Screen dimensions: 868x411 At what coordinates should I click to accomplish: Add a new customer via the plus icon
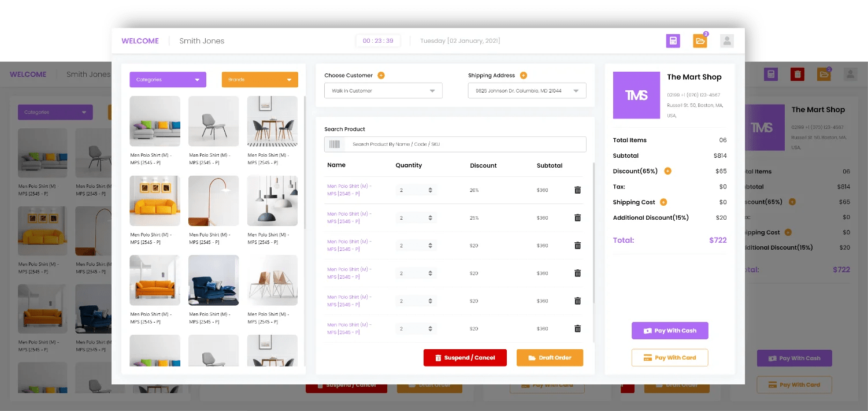381,75
